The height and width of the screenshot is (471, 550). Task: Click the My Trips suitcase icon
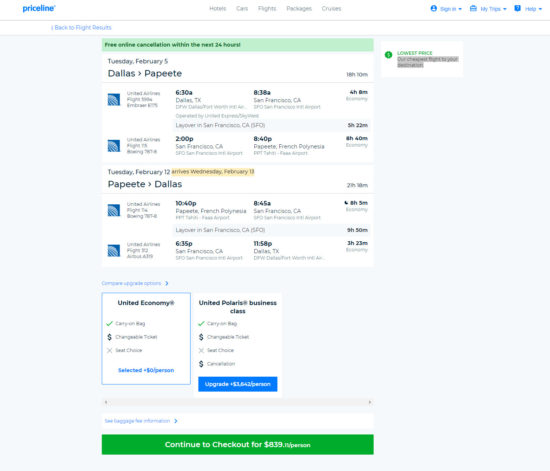pyautogui.click(x=473, y=8)
